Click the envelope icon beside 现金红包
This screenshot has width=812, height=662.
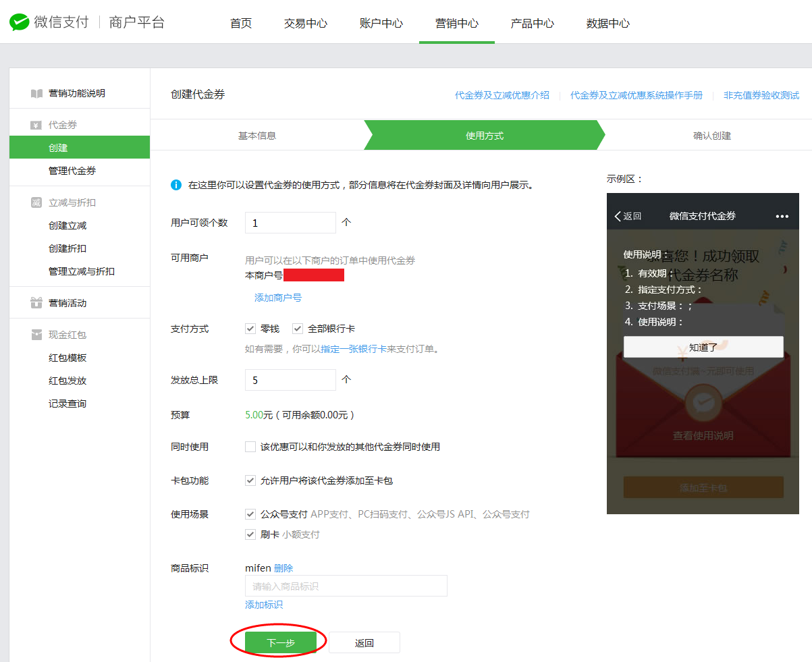pyautogui.click(x=36, y=335)
